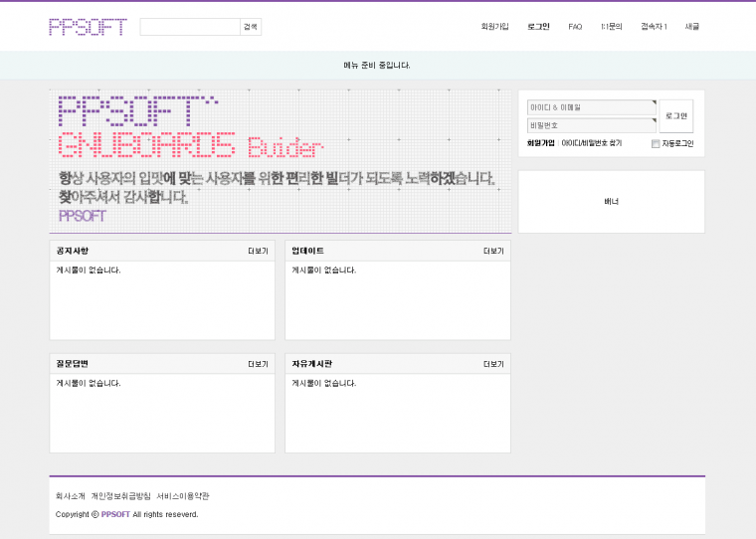The width and height of the screenshot is (756, 539).
Task: Click the PPSOFT logo in header
Action: point(88,27)
